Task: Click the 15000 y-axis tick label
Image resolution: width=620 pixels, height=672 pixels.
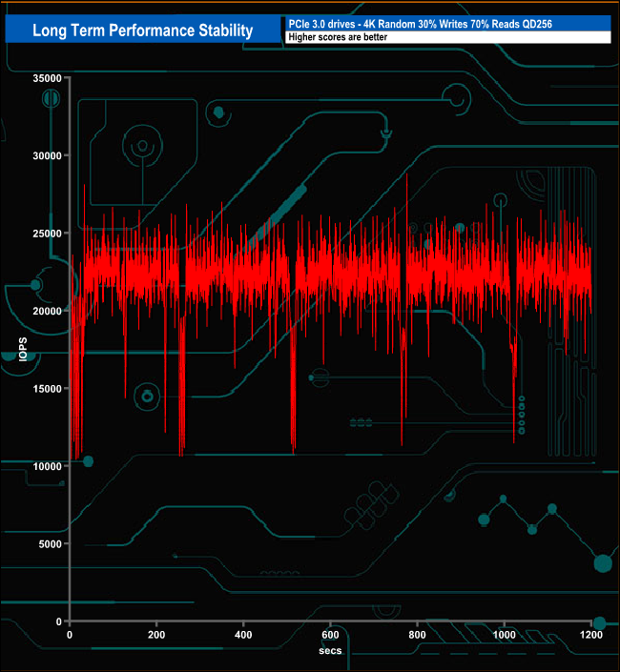Action: click(45, 389)
